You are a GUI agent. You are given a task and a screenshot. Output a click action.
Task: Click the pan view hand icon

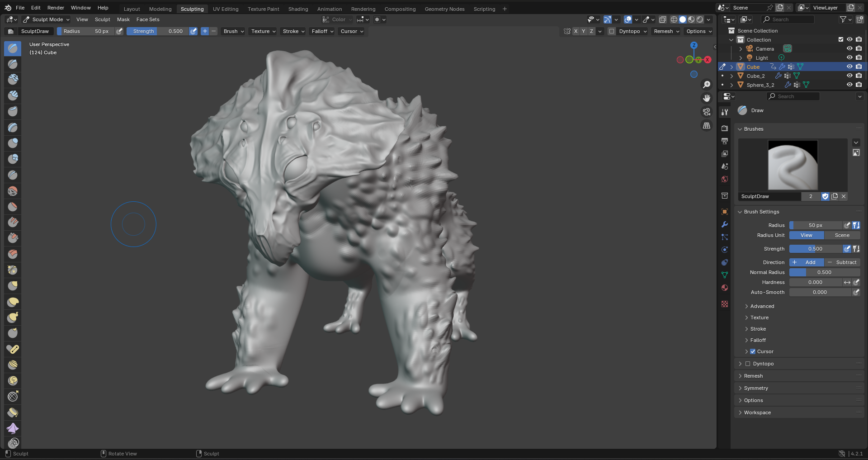point(707,98)
